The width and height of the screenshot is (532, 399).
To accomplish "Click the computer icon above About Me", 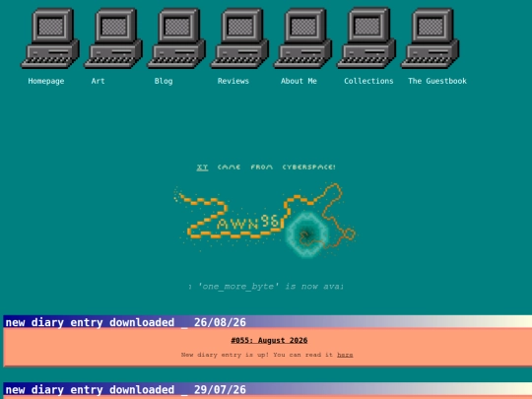I will coord(303,38).
